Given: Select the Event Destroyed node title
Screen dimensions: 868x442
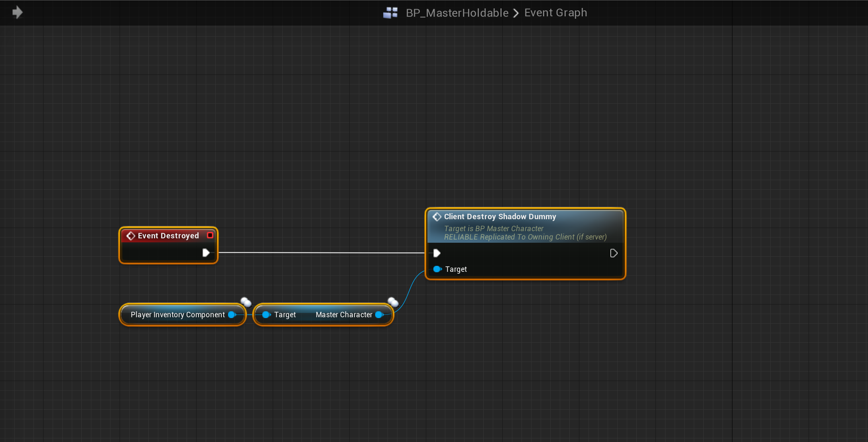Looking at the screenshot, I should point(168,236).
